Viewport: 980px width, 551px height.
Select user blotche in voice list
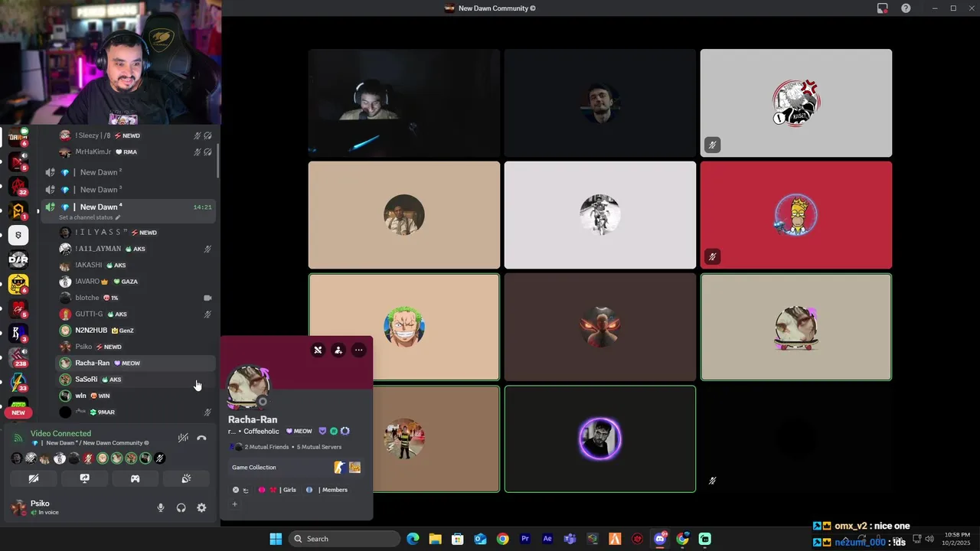tap(136, 298)
